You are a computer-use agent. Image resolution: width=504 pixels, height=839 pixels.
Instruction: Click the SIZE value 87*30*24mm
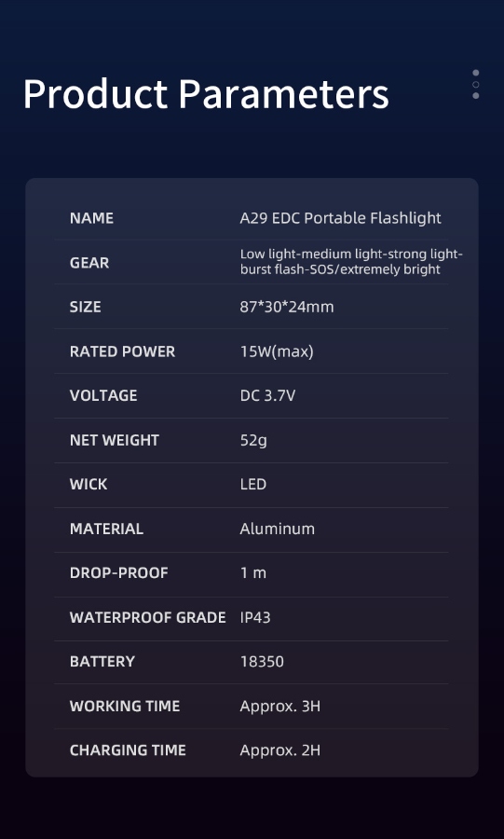pos(287,307)
